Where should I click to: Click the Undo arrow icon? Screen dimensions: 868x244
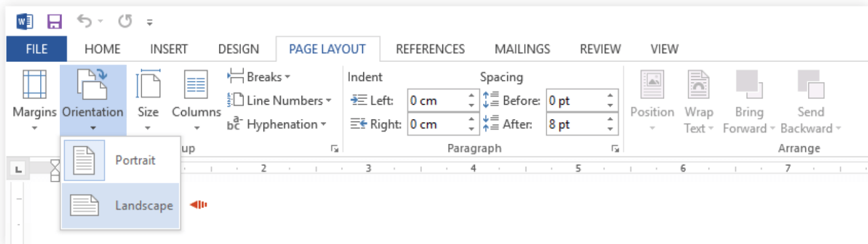[x=84, y=21]
